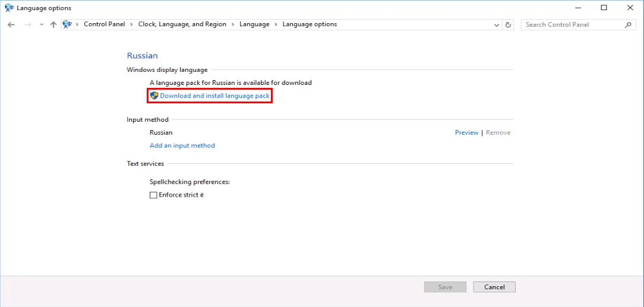The height and width of the screenshot is (307, 644).
Task: Click the Back navigation arrow
Action: pos(11,24)
